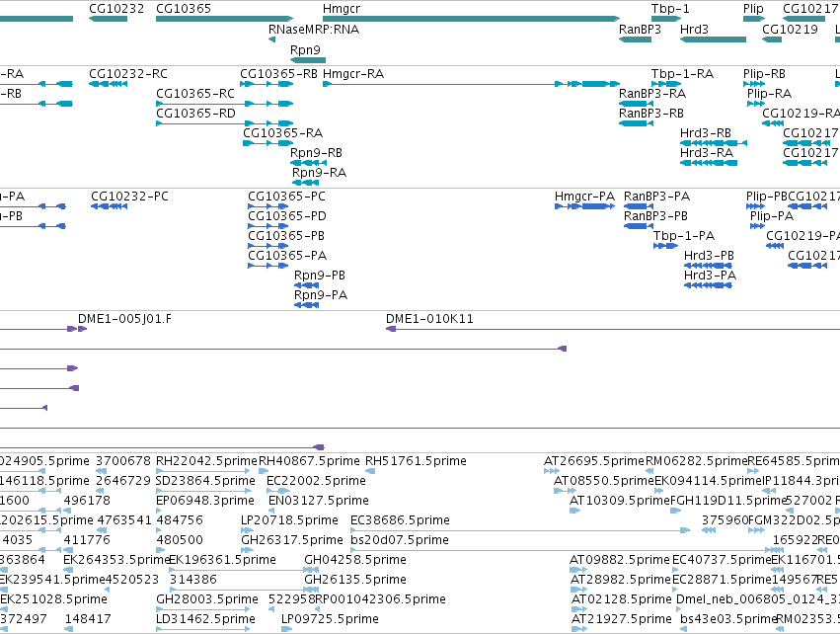Screen dimensions: 840x634
Task: Click the RNaseMRP:RNA feature label
Action: pyautogui.click(x=313, y=29)
